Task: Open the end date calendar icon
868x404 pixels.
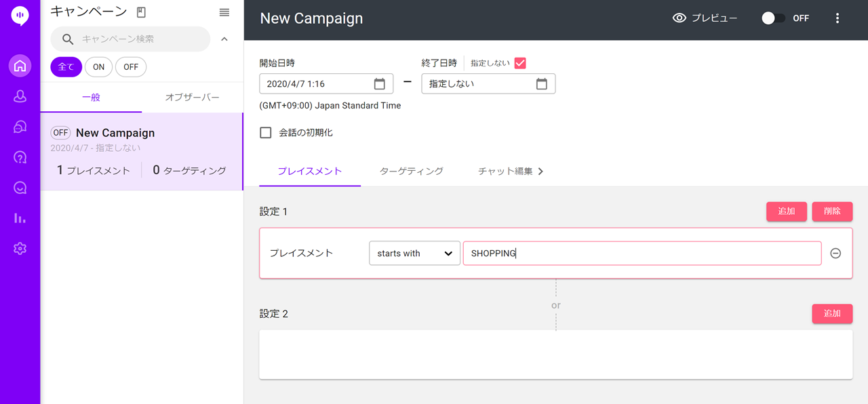Action: tap(542, 84)
